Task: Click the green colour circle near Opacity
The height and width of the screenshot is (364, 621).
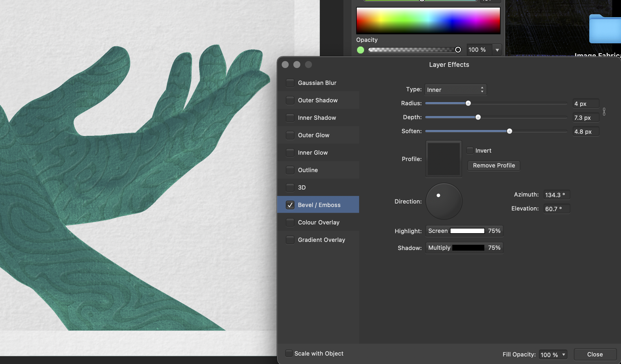Action: (x=361, y=50)
